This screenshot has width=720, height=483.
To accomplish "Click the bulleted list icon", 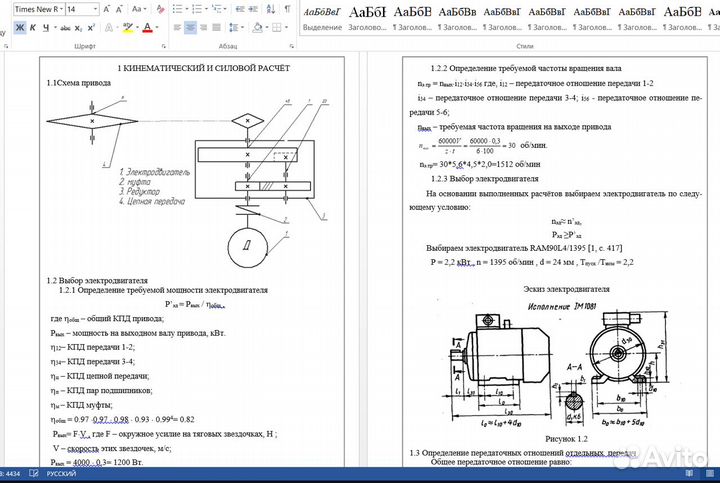I will tap(177, 8).
